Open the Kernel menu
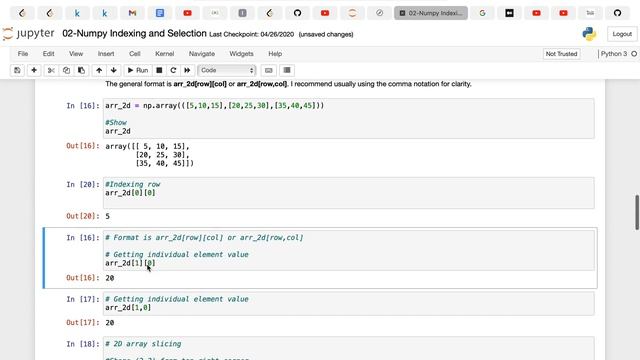Viewport: 640px width, 360px height. (164, 53)
